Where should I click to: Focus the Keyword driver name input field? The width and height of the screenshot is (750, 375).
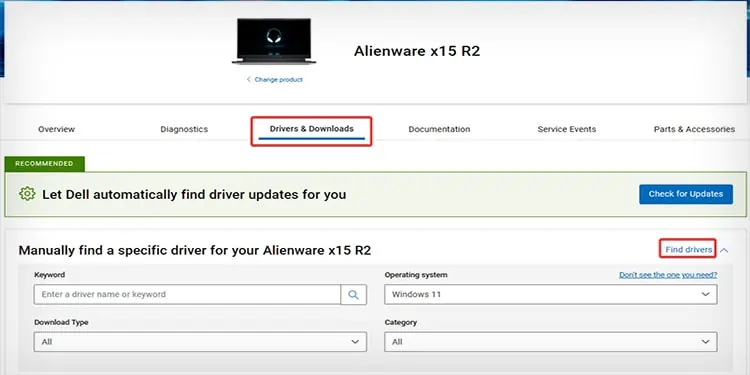(187, 295)
